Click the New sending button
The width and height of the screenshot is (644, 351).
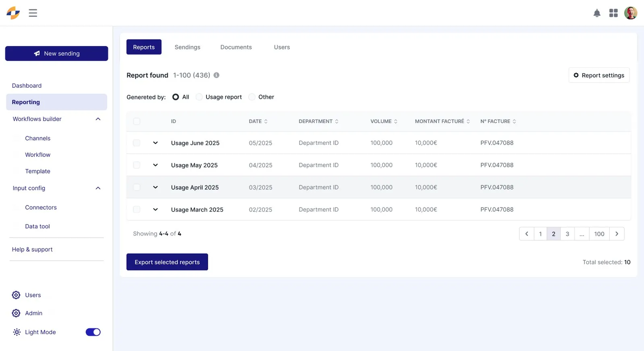tap(57, 53)
